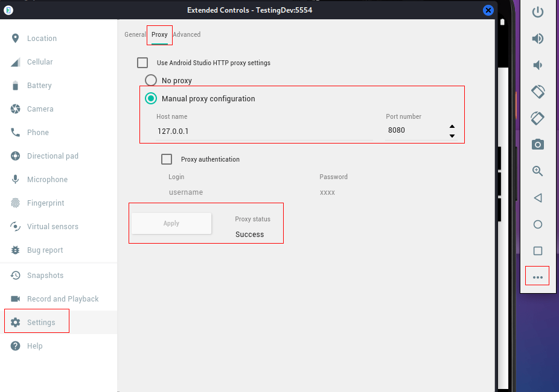This screenshot has width=559, height=392.
Task: Click the Host name input field
Action: pyautogui.click(x=264, y=131)
